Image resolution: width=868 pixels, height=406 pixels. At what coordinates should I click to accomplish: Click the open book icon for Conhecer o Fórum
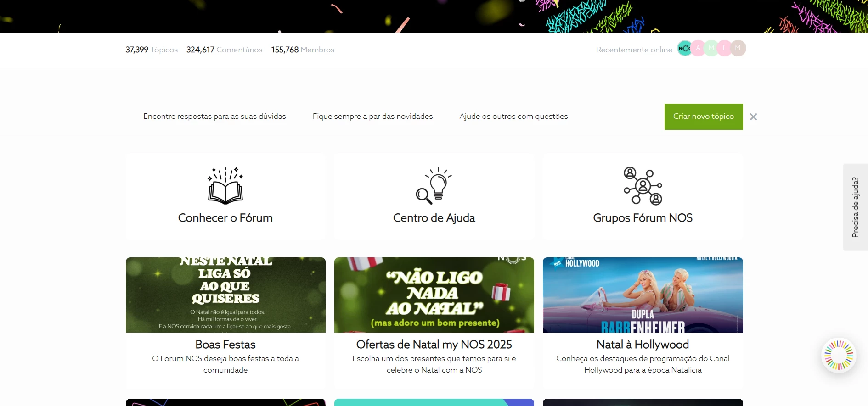click(x=225, y=186)
